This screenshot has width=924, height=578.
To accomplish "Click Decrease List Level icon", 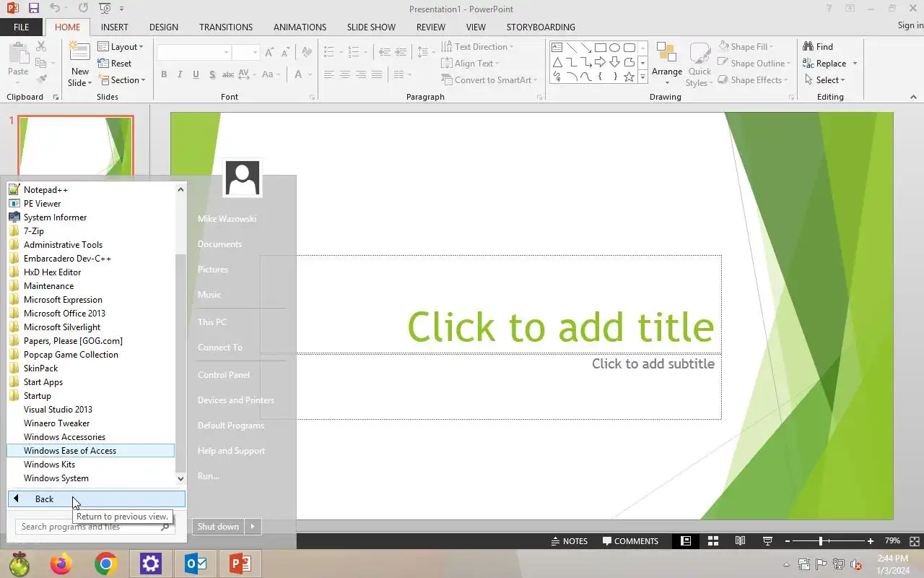I will pos(385,52).
